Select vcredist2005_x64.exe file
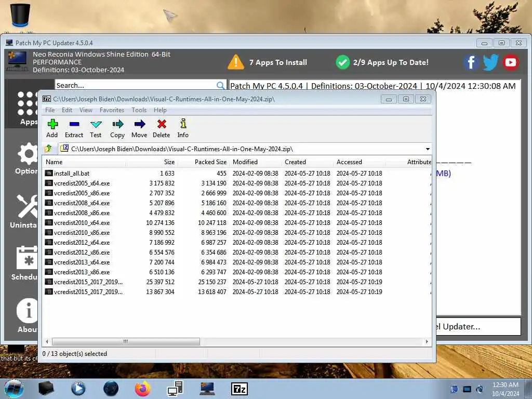Screen dimensions: 532x399 pyautogui.click(x=77, y=183)
